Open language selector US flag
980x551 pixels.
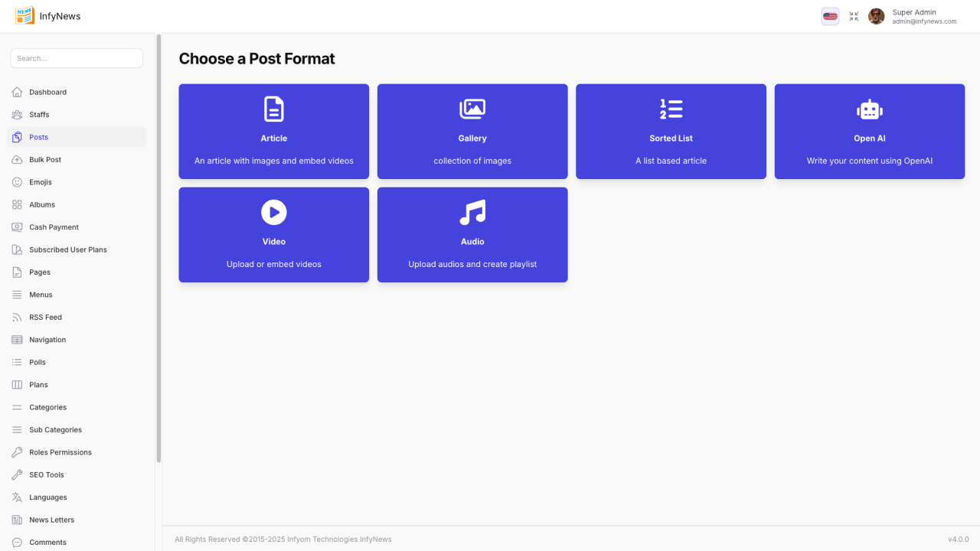click(x=830, y=16)
